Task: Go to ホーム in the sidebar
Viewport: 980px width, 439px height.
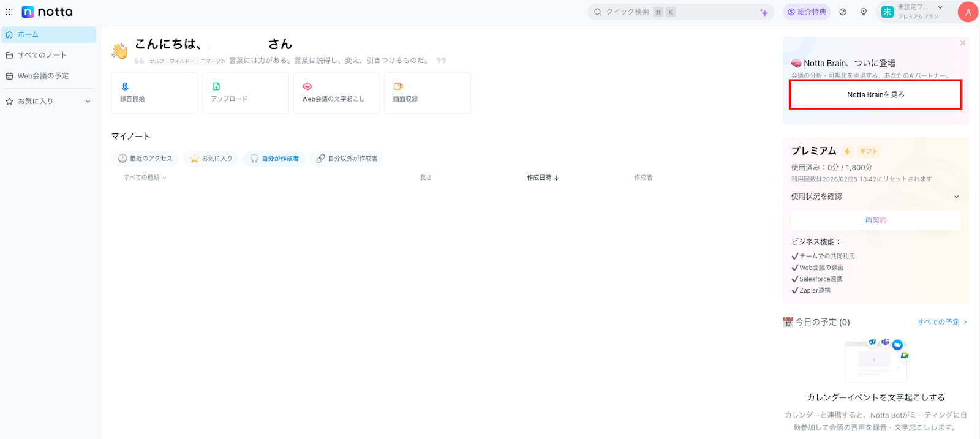Action: [x=48, y=35]
